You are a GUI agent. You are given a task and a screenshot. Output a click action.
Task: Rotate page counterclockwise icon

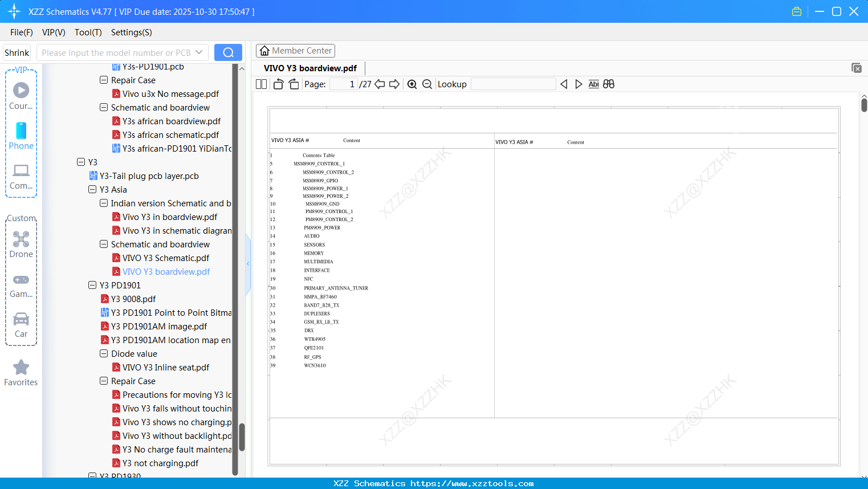(278, 84)
